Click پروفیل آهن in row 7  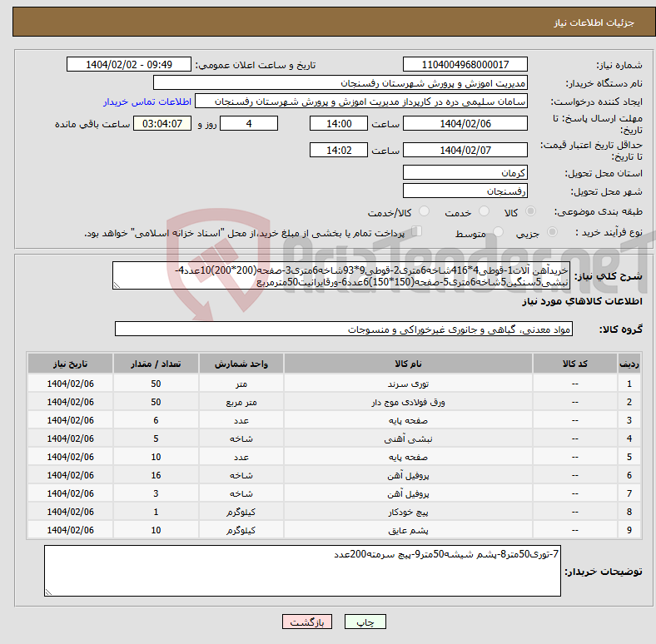pos(408,494)
